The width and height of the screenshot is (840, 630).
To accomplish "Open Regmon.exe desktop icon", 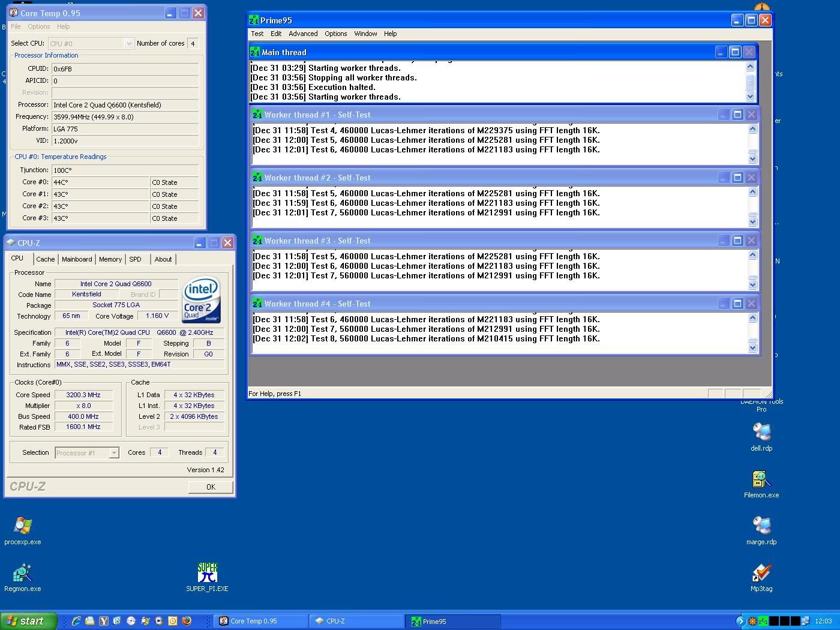I will (23, 578).
